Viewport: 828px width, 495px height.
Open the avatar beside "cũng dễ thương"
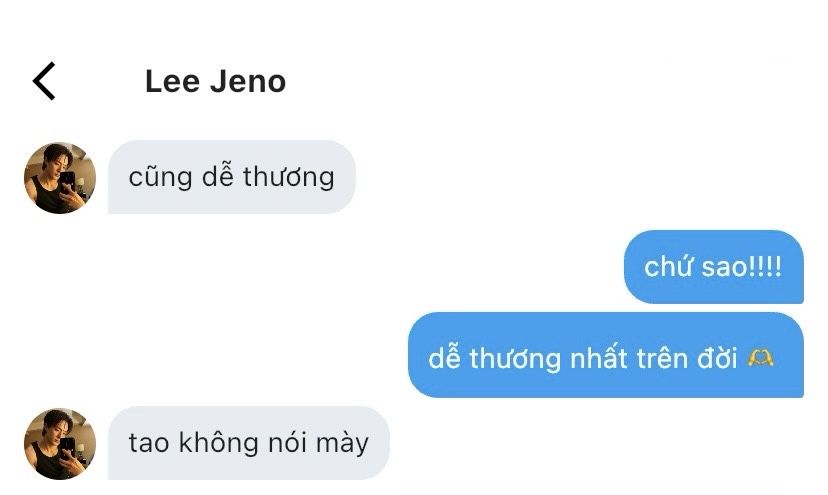point(60,178)
